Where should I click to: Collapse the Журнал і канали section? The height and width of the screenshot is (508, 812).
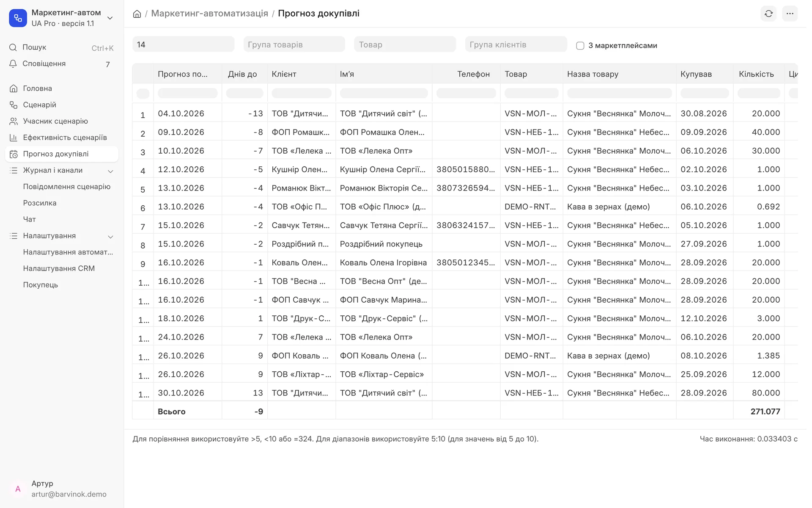click(x=110, y=171)
